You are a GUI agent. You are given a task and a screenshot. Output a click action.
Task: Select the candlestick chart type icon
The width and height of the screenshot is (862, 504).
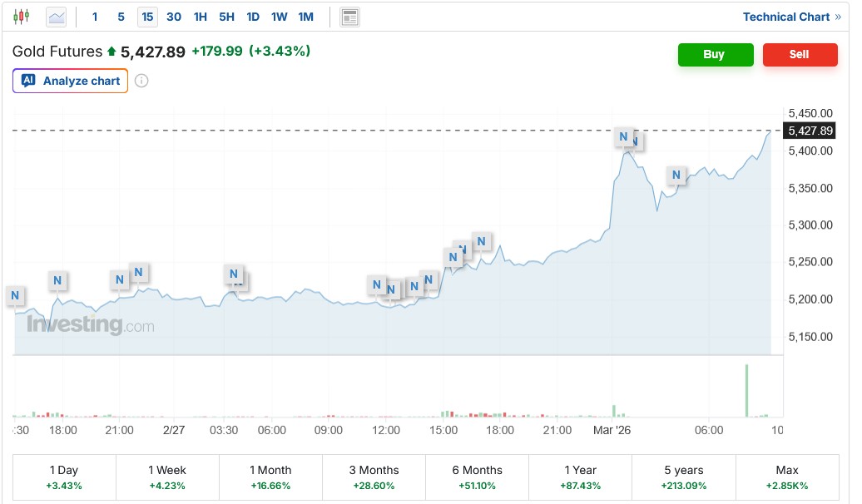(21, 17)
